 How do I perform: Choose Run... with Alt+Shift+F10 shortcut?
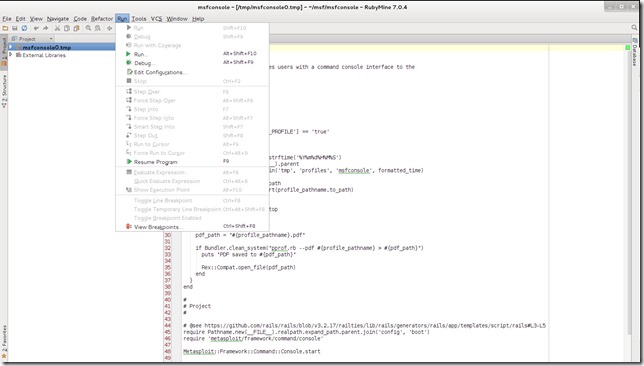coord(192,54)
